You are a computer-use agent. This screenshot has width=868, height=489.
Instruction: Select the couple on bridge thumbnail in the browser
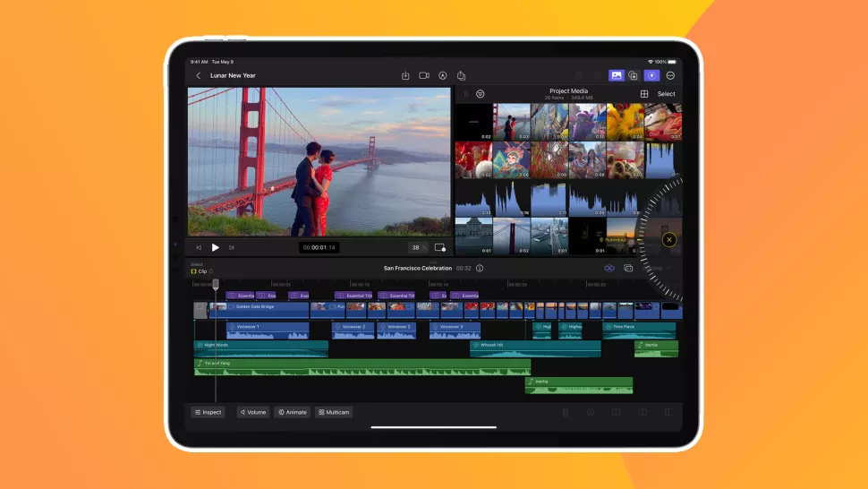pyautogui.click(x=512, y=122)
